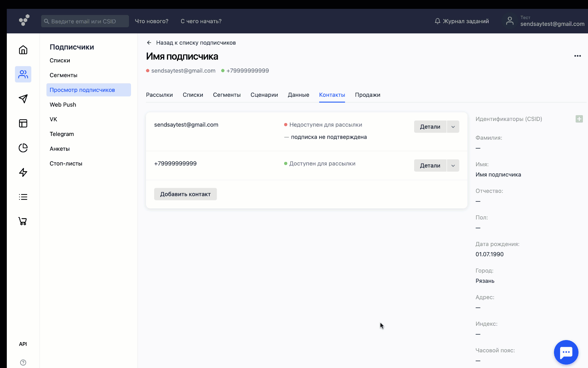Image resolution: width=588 pixels, height=368 pixels.
Task: Click the email or CSID search field
Action: 85,21
